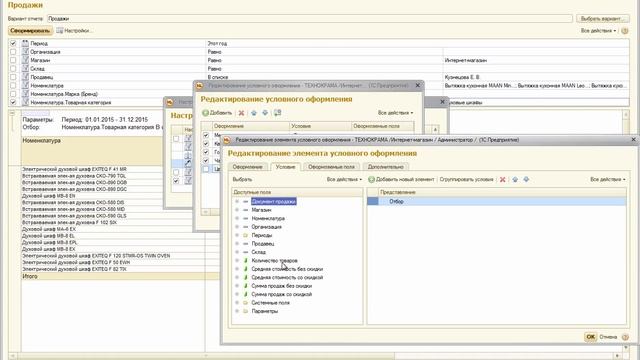Click numeric icon of Сумма продаж со скидкой
This screenshot has width=640, height=360.
pos(246,294)
